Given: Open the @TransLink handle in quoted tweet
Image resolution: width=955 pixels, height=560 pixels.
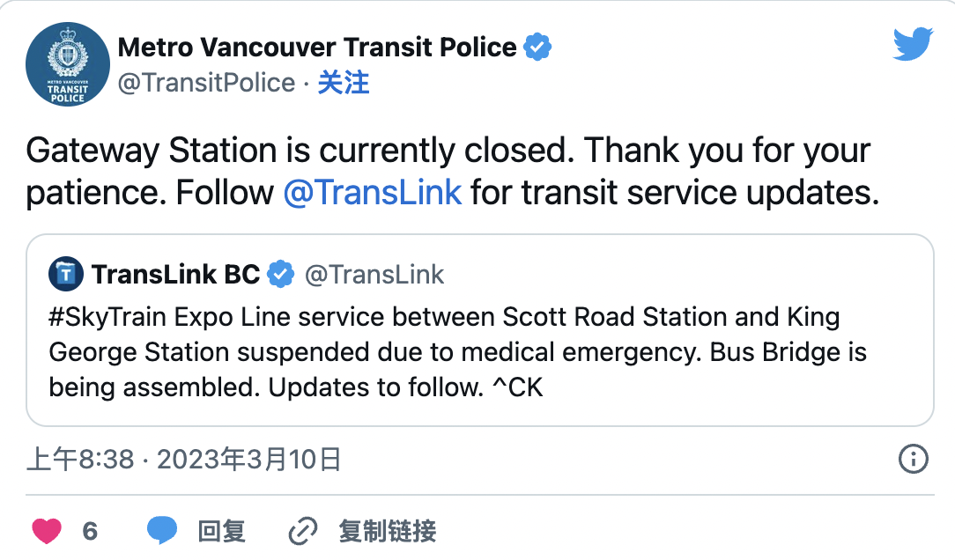Looking at the screenshot, I should (x=374, y=275).
